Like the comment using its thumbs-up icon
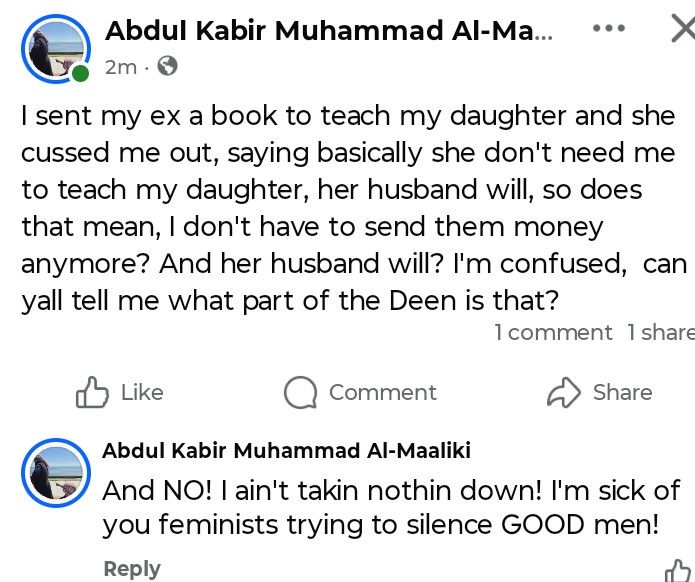 pos(681,570)
